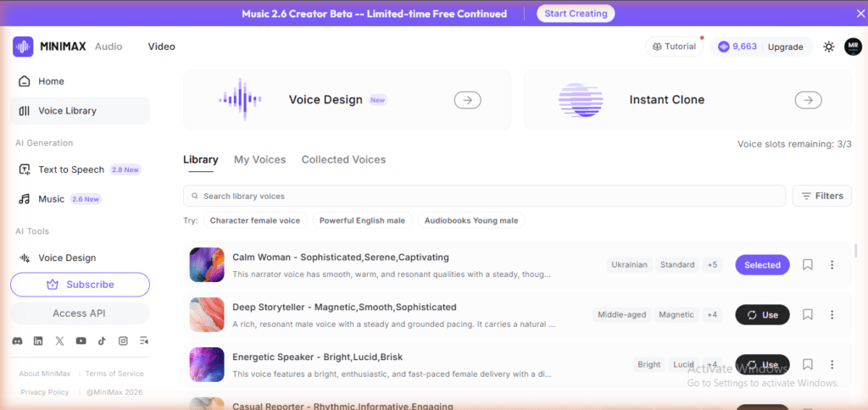The width and height of the screenshot is (868, 410).
Task: Click the Selected button for Calm Woman
Action: pyautogui.click(x=762, y=265)
